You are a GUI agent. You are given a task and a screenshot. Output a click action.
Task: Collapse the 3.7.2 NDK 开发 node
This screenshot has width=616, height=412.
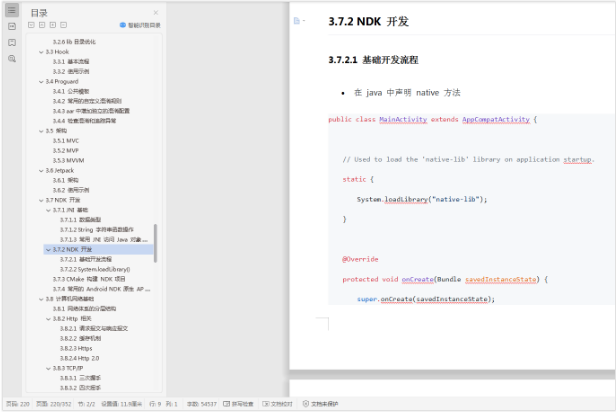48,249
